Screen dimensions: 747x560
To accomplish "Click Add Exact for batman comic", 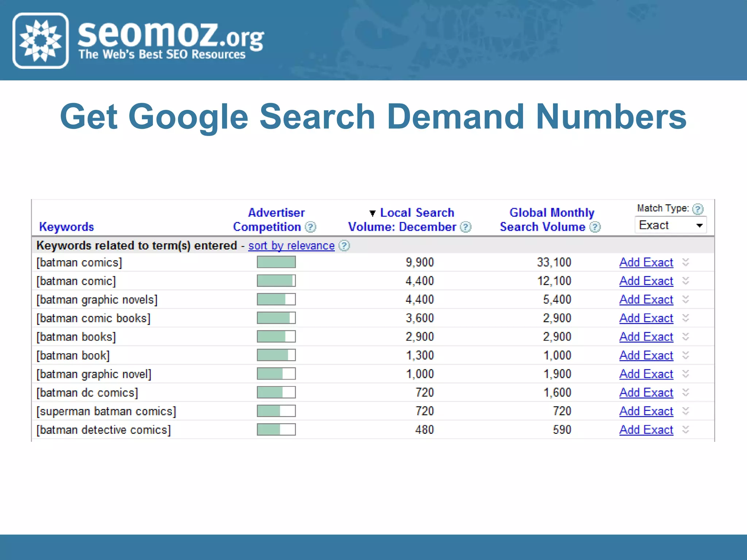I will tap(646, 281).
